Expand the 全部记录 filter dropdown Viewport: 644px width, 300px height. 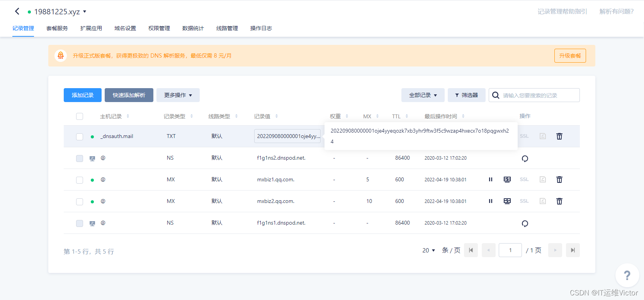point(423,95)
